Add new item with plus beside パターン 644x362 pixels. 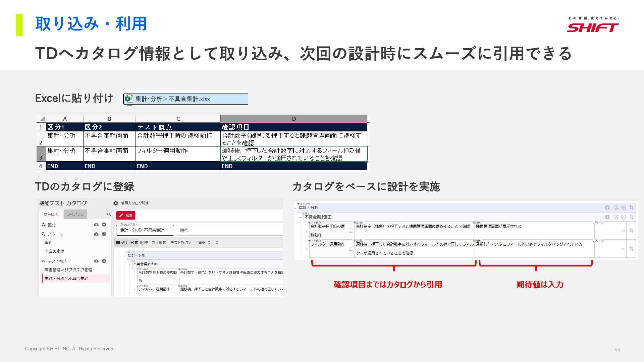104,234
